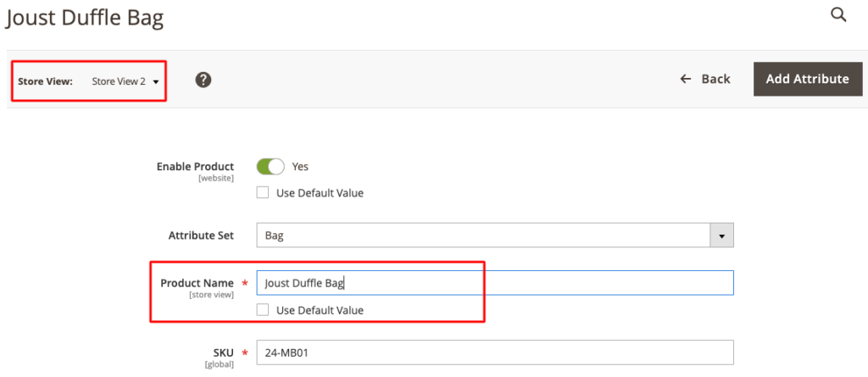The width and height of the screenshot is (868, 377).
Task: Click the Product Name field label
Action: 197,283
